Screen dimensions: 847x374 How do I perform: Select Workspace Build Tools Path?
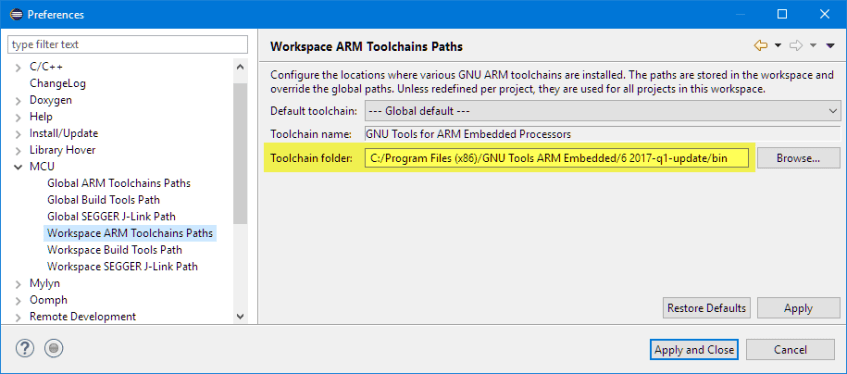(x=115, y=250)
